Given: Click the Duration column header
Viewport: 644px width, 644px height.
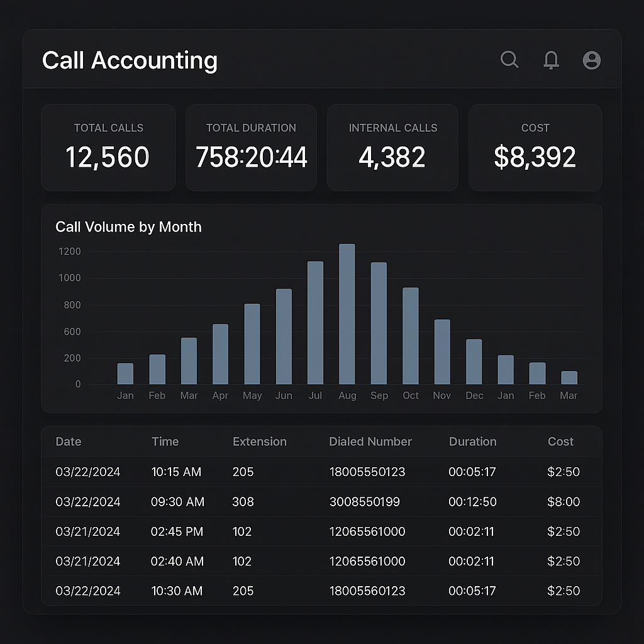Looking at the screenshot, I should [472, 441].
